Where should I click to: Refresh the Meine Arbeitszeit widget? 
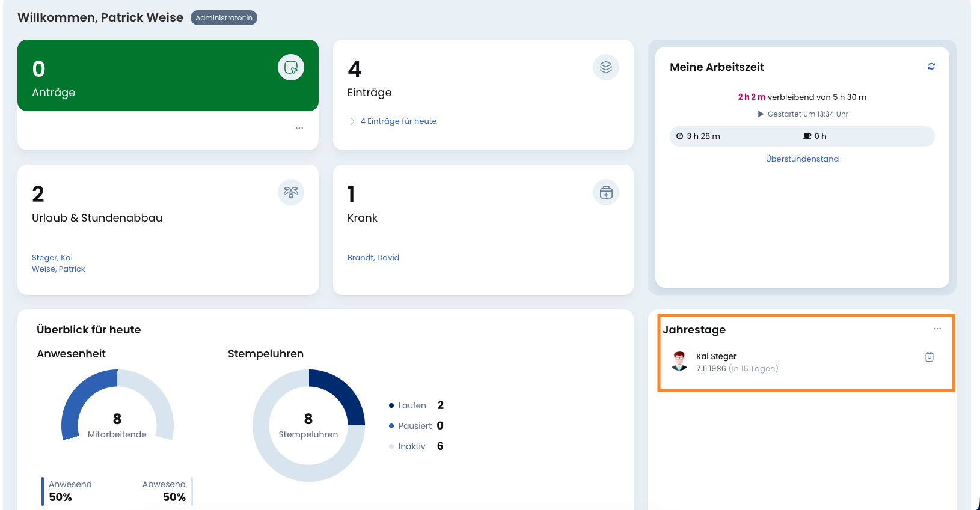coord(931,67)
